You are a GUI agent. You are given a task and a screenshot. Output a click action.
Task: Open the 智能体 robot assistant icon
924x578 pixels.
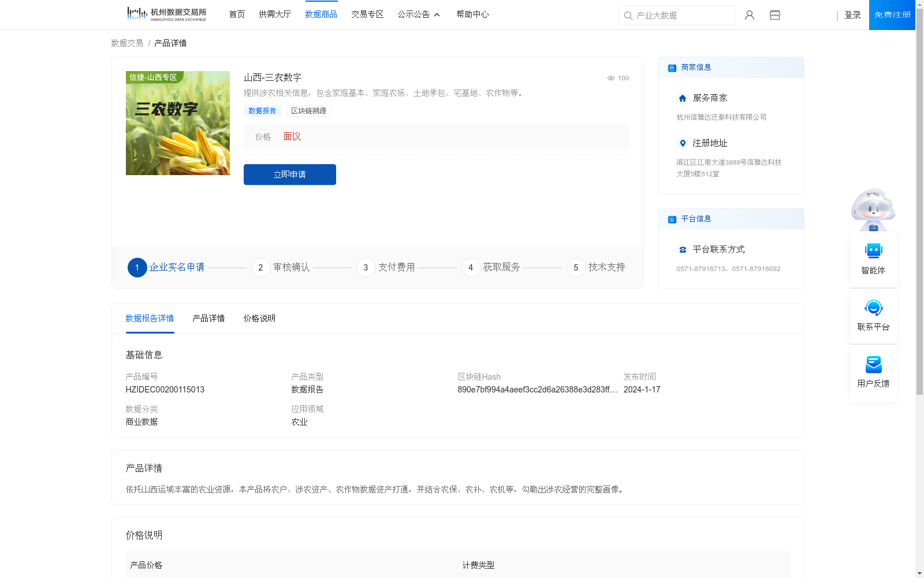(873, 251)
